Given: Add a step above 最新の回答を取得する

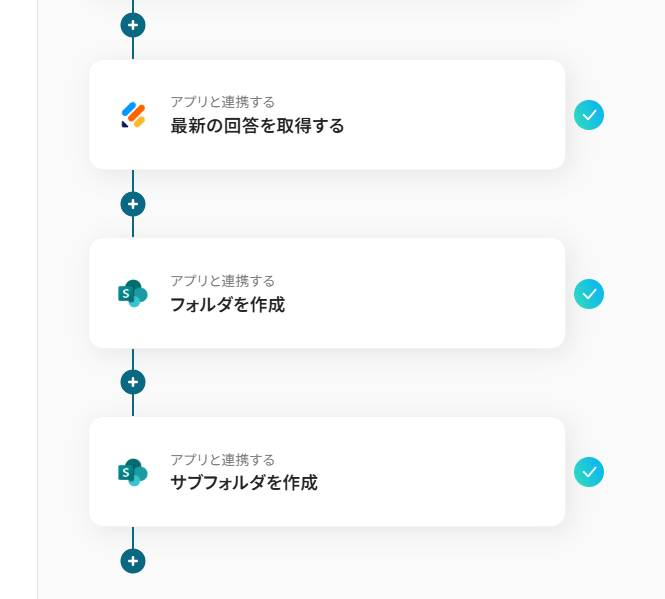Looking at the screenshot, I should (133, 25).
